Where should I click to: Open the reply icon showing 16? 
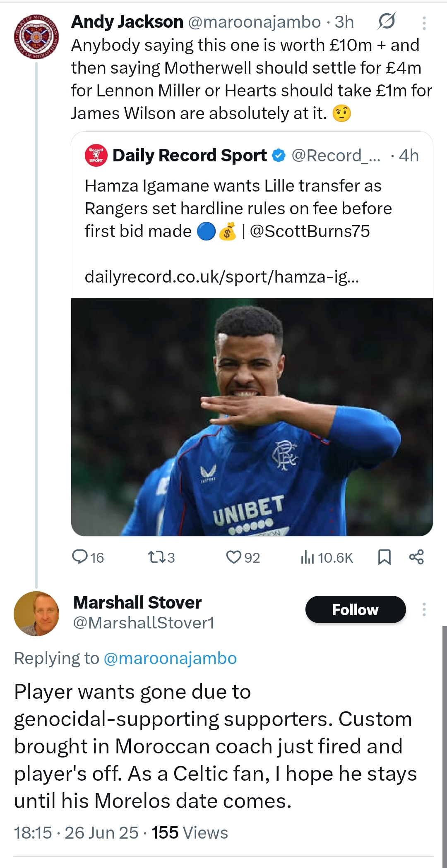[x=88, y=557]
